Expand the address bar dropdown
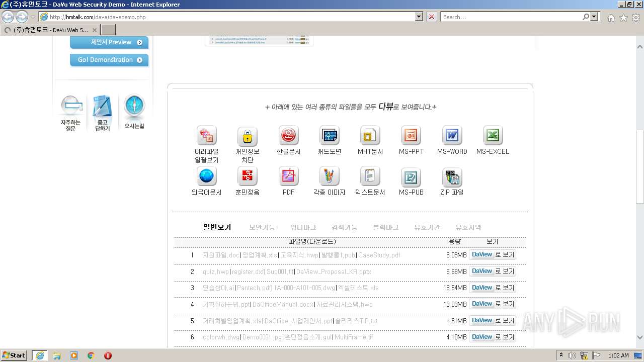The height and width of the screenshot is (362, 644). [419, 17]
